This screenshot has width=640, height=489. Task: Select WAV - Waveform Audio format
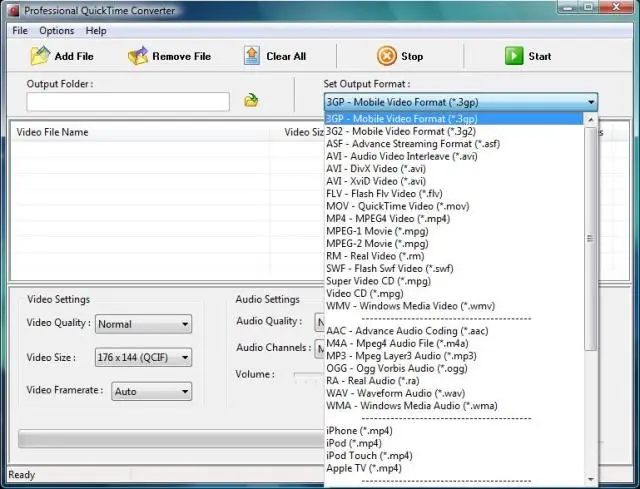coord(454,393)
